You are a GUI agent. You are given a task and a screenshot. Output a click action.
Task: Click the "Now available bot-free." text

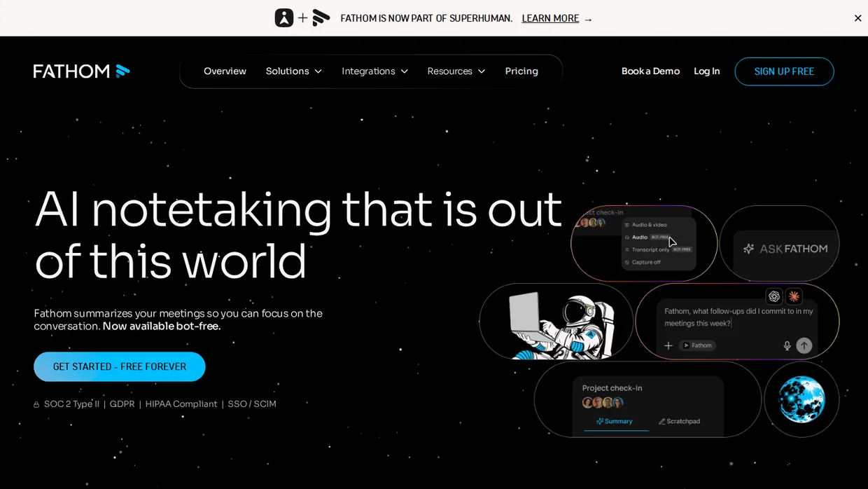pos(162,326)
